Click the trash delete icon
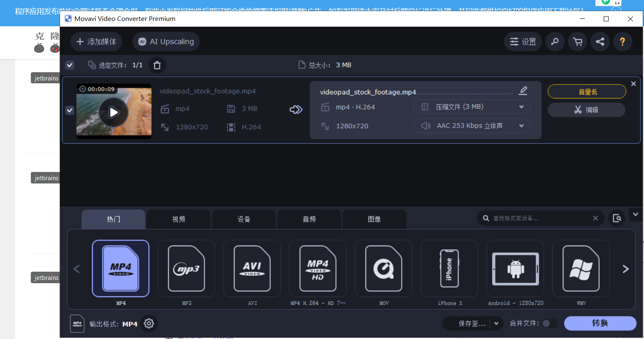This screenshot has height=339, width=644. click(157, 65)
